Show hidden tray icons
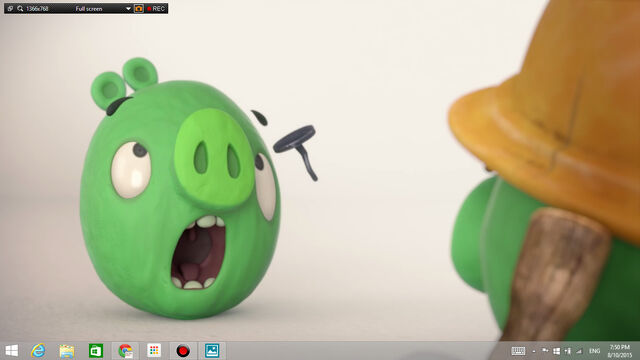The height and width of the screenshot is (360, 640). (534, 351)
